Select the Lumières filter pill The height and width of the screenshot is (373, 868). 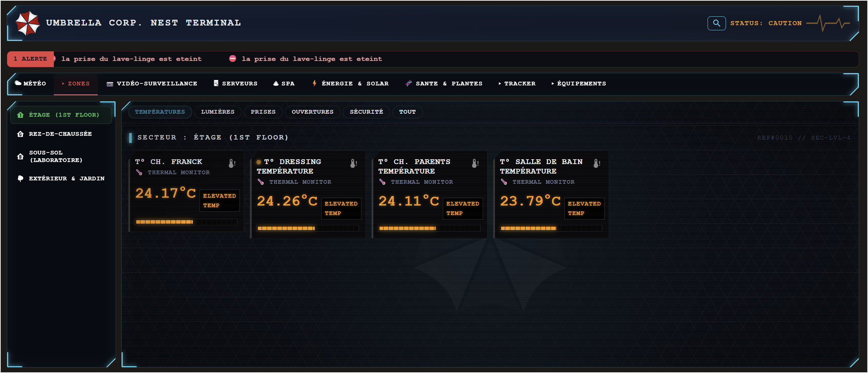pos(218,112)
